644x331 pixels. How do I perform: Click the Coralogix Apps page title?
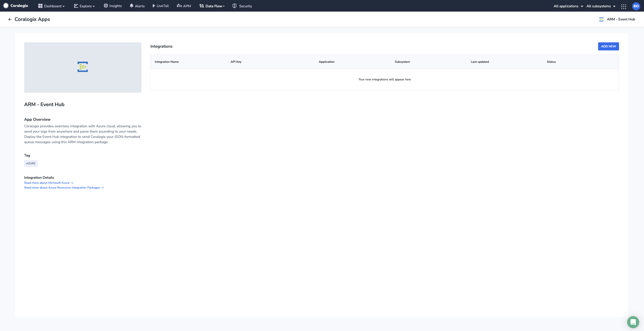[x=32, y=19]
